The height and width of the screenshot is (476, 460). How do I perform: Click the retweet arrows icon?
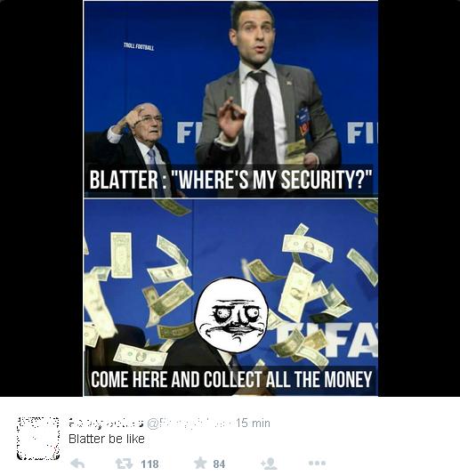pyautogui.click(x=125, y=464)
